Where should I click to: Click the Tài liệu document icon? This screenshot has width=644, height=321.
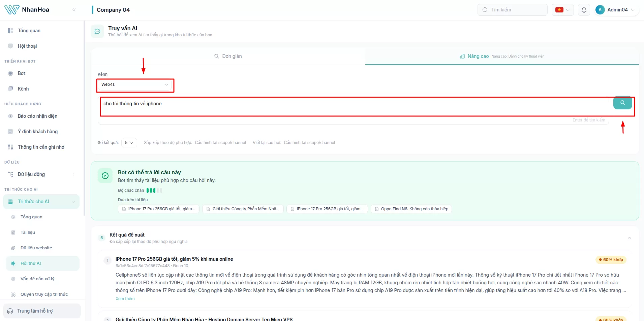point(13,233)
